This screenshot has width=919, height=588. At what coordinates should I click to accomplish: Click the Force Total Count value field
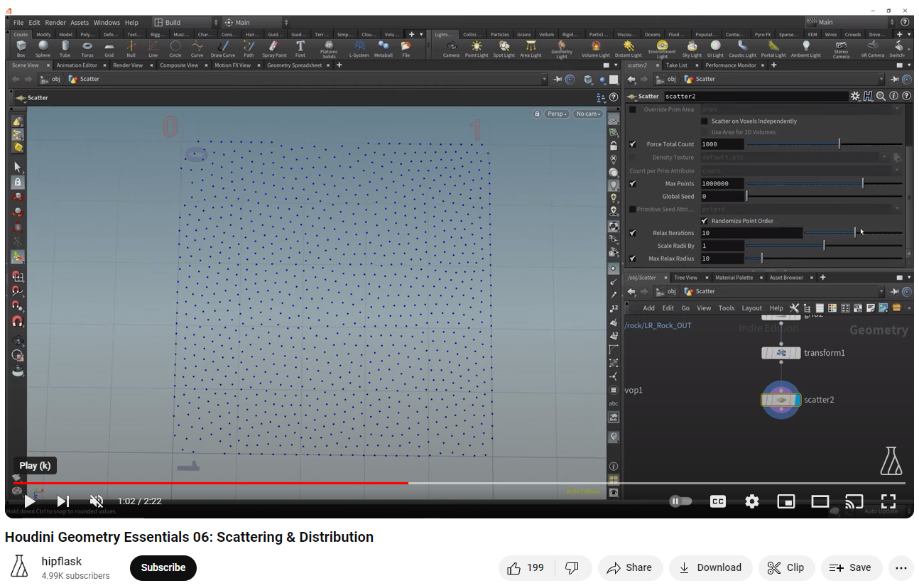[x=722, y=144]
